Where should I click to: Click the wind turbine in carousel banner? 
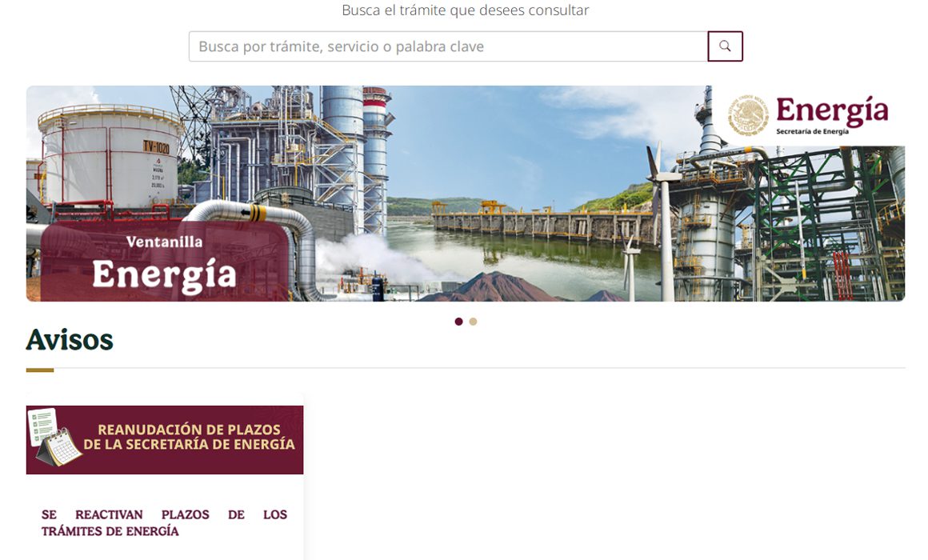pos(664,219)
